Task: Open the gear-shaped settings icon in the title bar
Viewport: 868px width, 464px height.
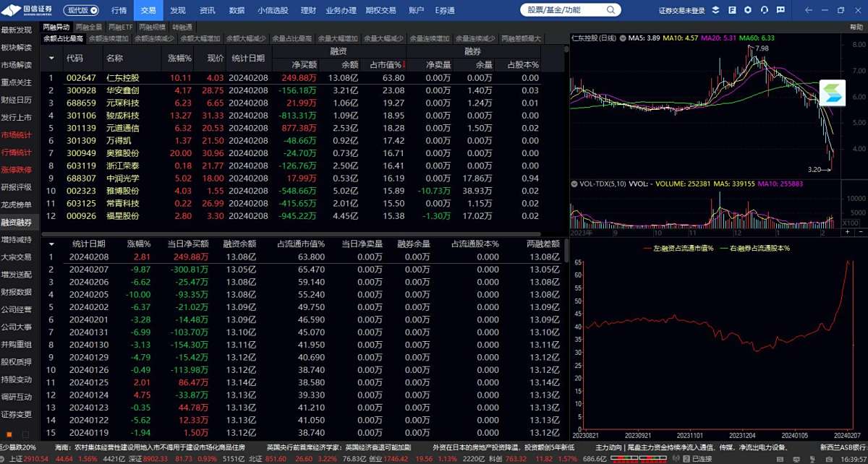Action: click(748, 10)
